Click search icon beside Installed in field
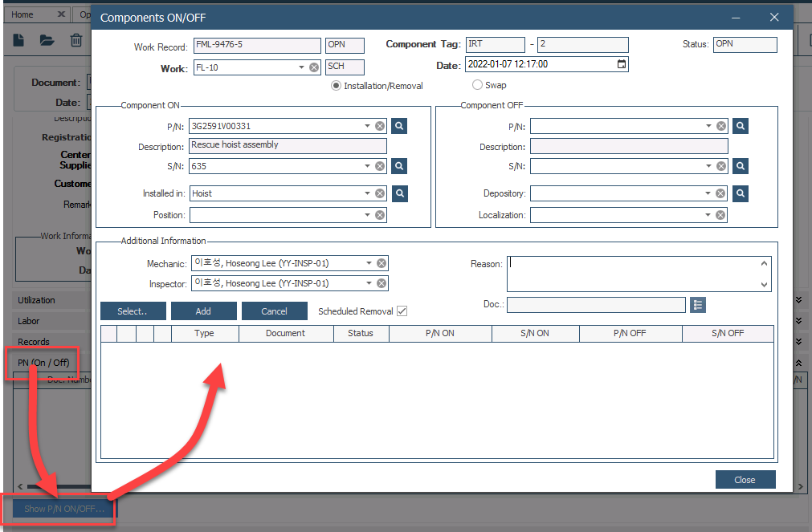812x532 pixels. [x=399, y=193]
